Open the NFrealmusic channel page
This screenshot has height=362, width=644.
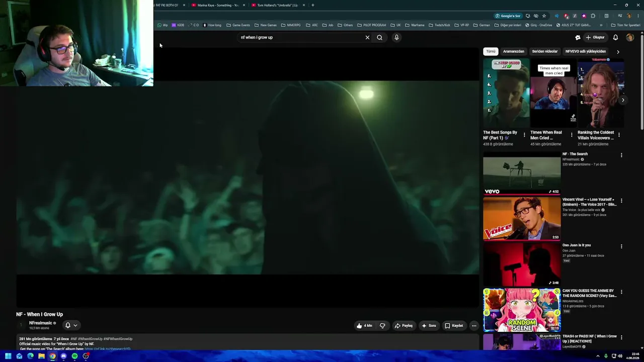point(40,323)
